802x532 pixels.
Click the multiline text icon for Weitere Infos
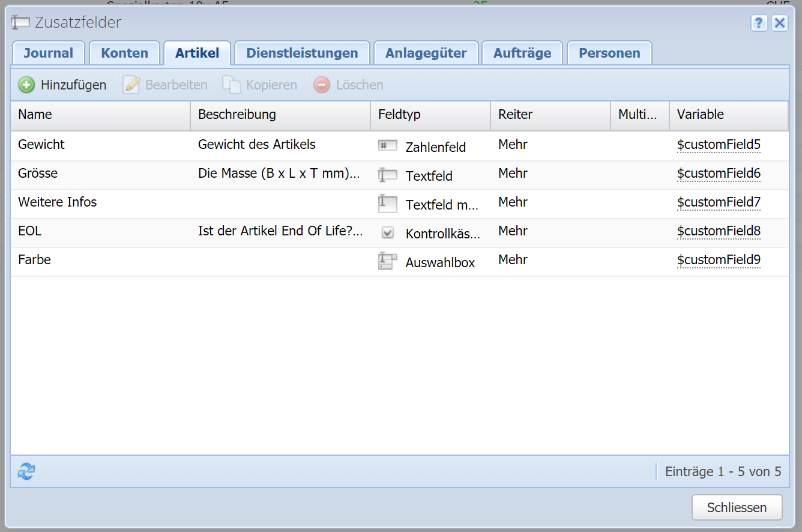pos(388,204)
